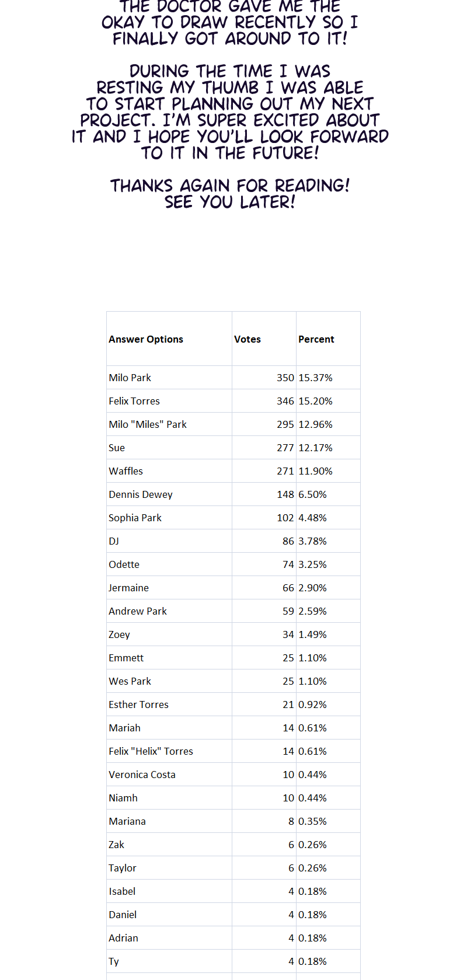The width and height of the screenshot is (467, 980).
Task: Click the Dennis Dewey cell
Action: 141,494
